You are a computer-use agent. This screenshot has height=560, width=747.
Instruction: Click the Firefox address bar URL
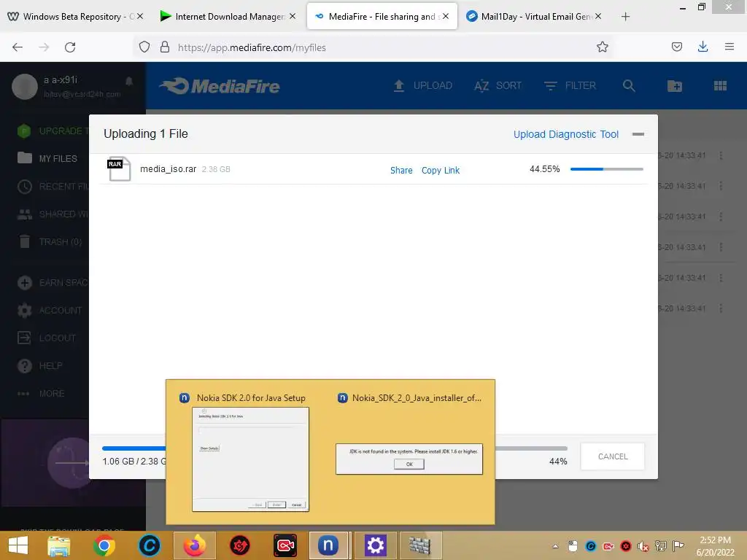(x=252, y=47)
